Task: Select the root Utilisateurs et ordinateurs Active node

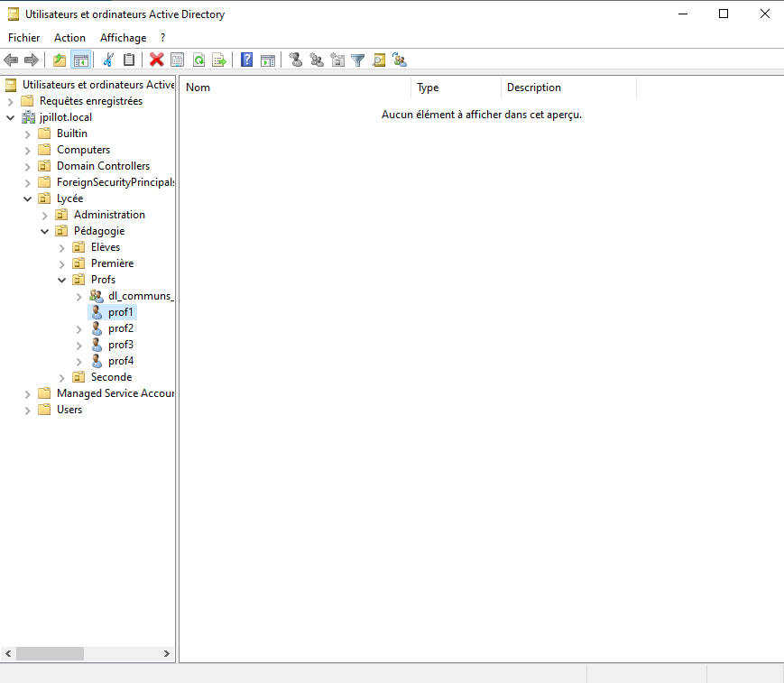Action: (98, 85)
